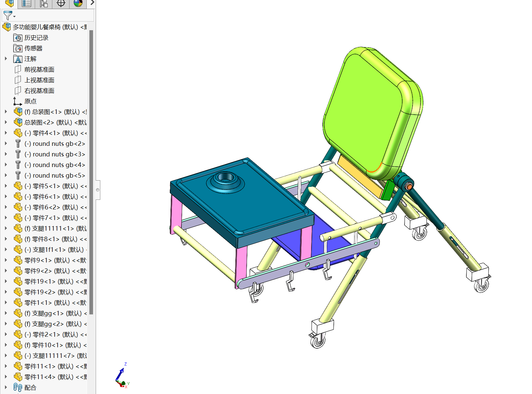Select the 右视基准面 plane icon
532x394 pixels.
click(18, 91)
